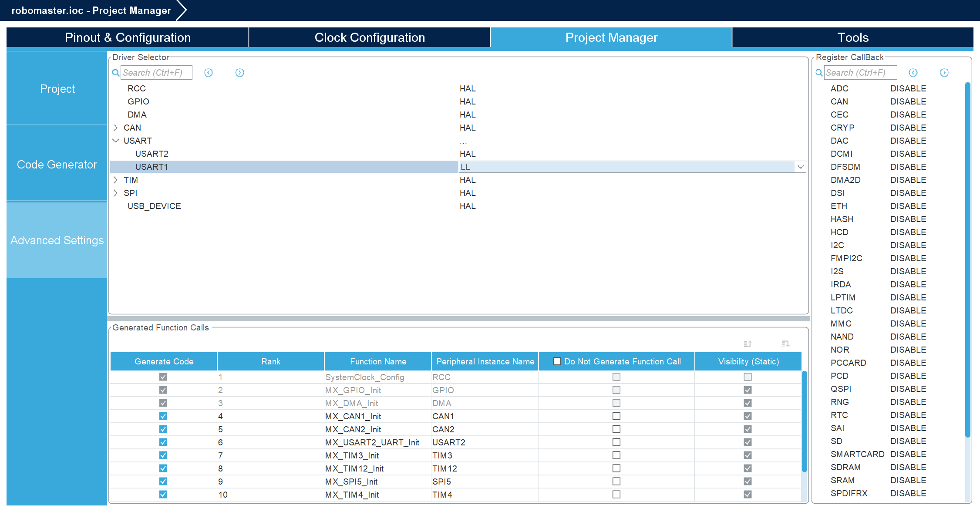Collapse the USART driver tree node
The image size is (980, 512).
tap(116, 141)
